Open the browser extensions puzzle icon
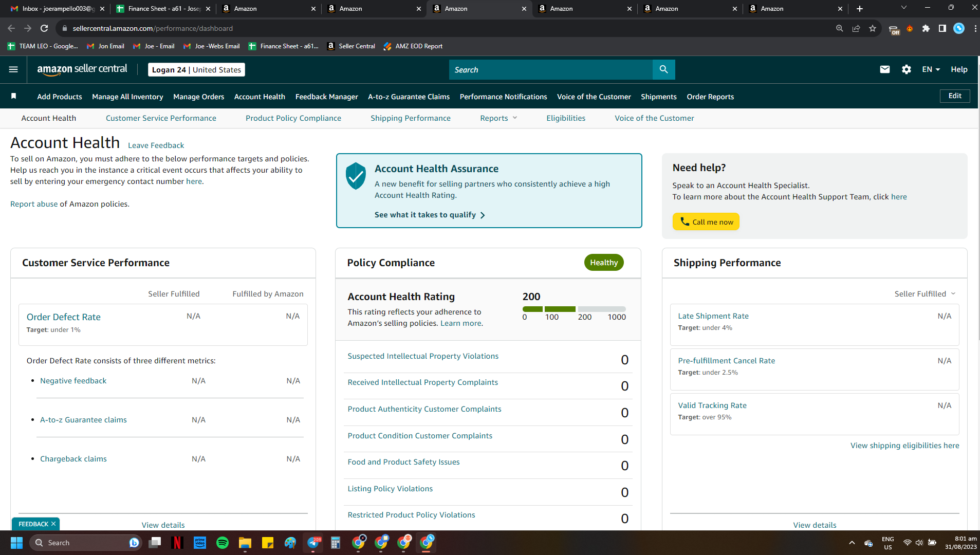Image resolution: width=980 pixels, height=555 pixels. click(926, 28)
